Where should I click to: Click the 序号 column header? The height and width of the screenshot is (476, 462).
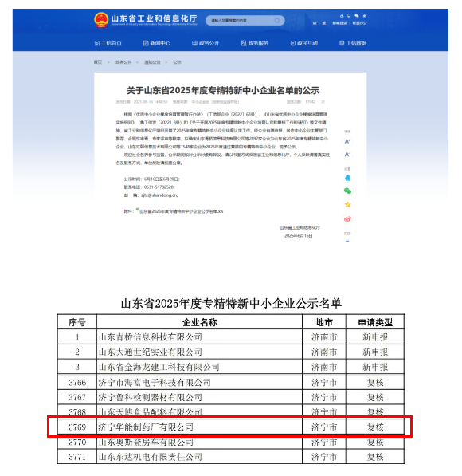click(77, 322)
